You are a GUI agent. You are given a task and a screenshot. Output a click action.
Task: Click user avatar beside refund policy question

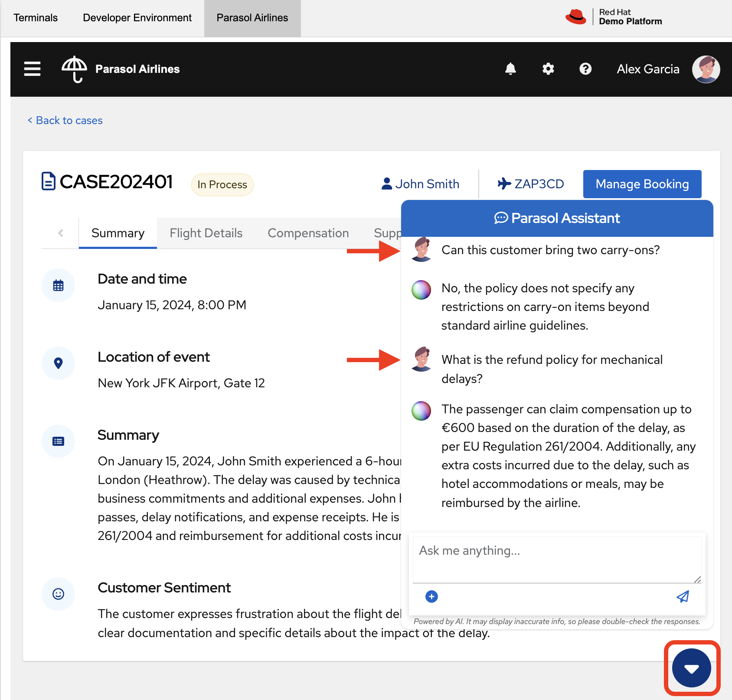click(x=421, y=360)
